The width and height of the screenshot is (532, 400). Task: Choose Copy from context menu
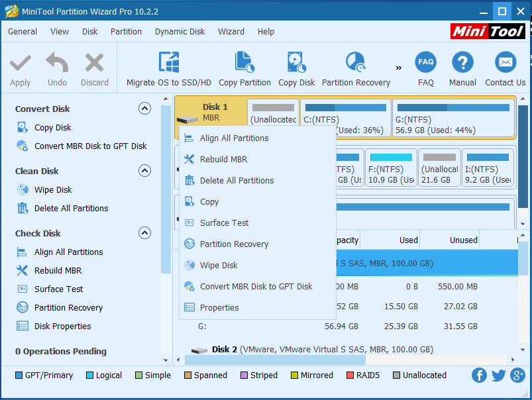258,201
